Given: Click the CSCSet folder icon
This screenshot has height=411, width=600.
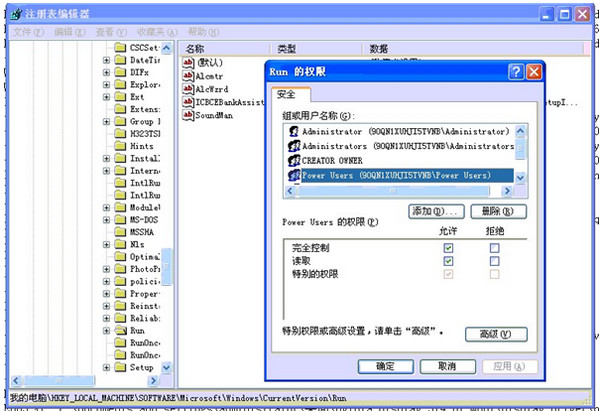Looking at the screenshot, I should coord(121,48).
